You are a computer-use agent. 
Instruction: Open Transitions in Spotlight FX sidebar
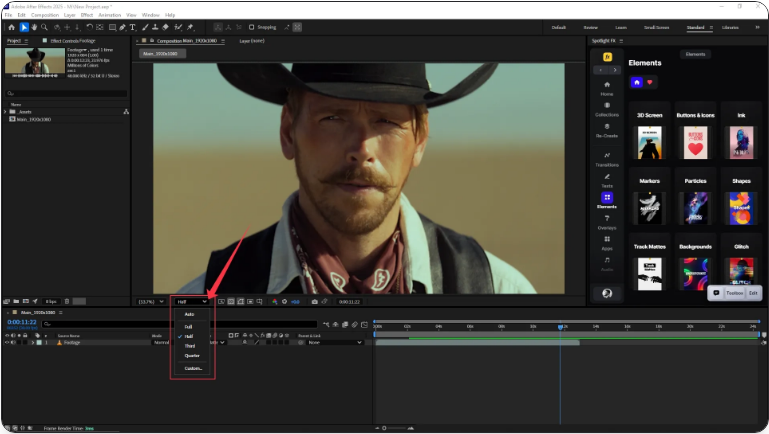(x=607, y=158)
